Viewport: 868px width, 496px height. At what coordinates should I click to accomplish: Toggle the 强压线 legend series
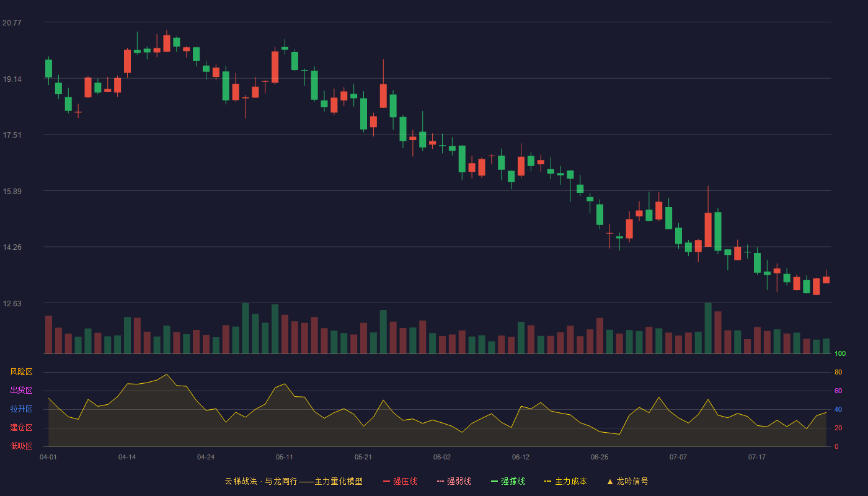tap(400, 481)
